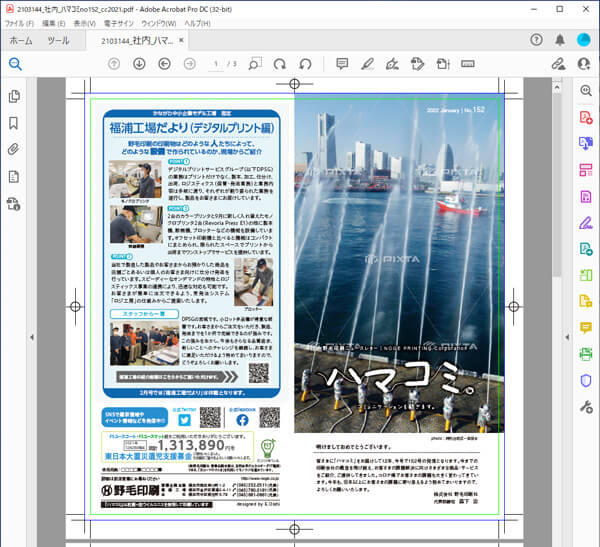The height and width of the screenshot is (547, 600).
Task: Open the sign document pen tool
Action: [x=392, y=64]
